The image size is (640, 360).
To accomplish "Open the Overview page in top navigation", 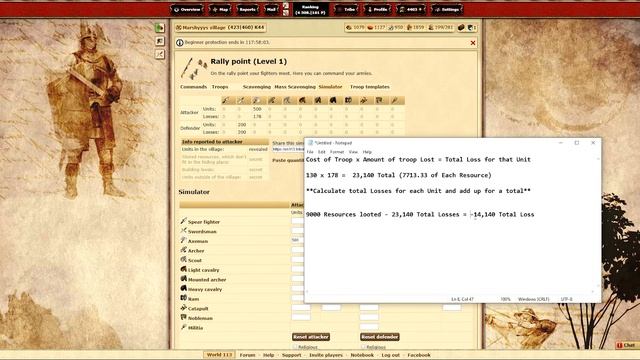I will pos(187,9).
